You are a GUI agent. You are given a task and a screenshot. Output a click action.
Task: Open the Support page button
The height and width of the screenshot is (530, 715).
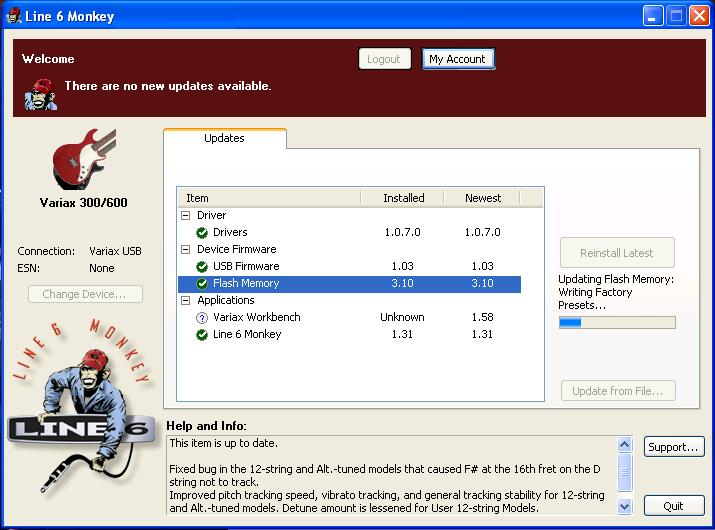pos(674,447)
